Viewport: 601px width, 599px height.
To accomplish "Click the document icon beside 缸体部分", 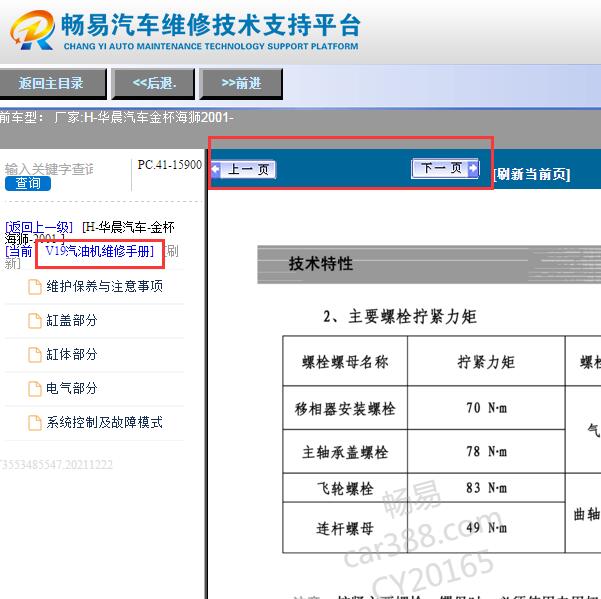I will [x=35, y=355].
